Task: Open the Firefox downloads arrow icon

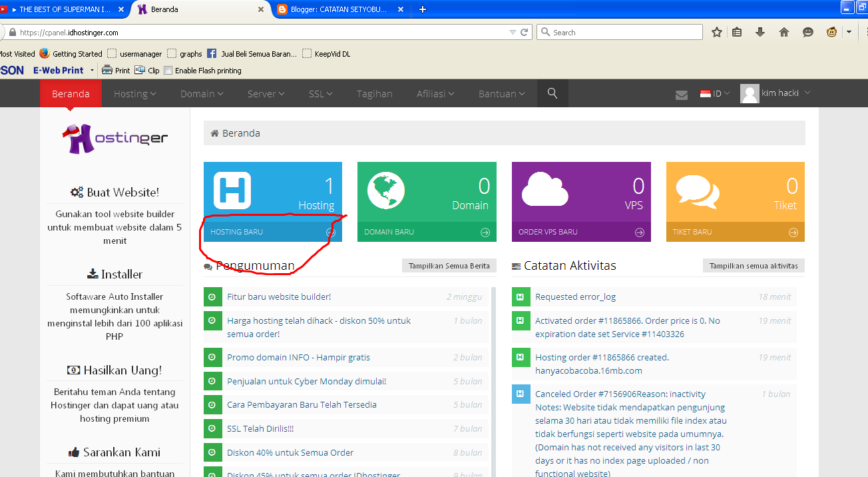Action: pos(760,32)
